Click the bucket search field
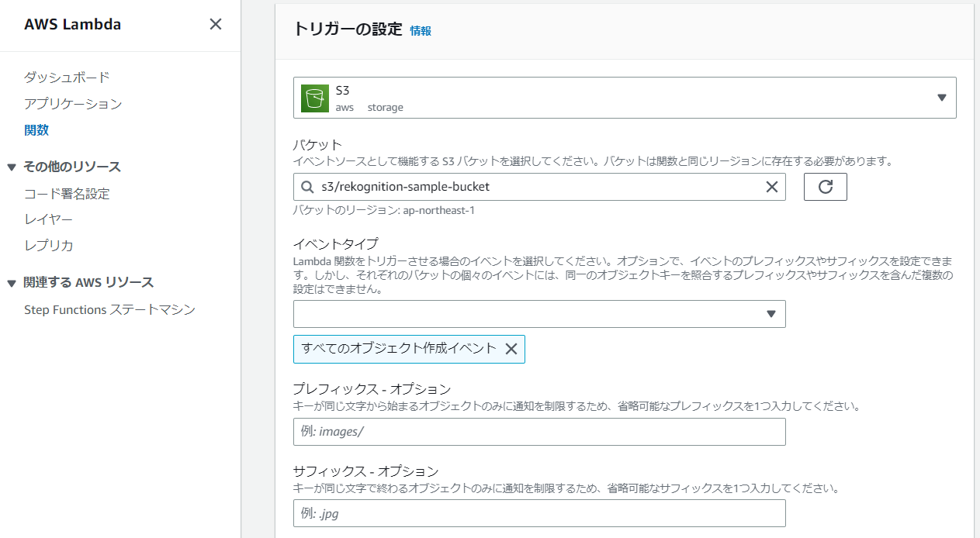Screen dimensions: 980x538 539,187
